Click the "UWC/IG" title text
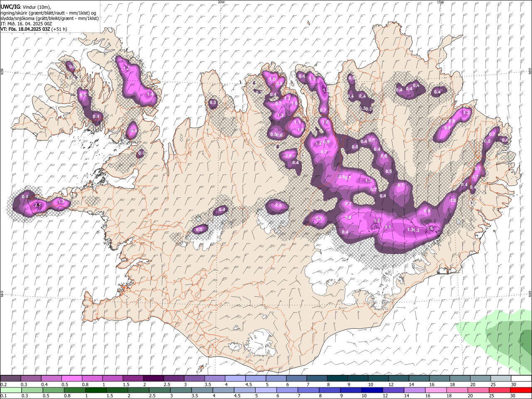 point(10,7)
